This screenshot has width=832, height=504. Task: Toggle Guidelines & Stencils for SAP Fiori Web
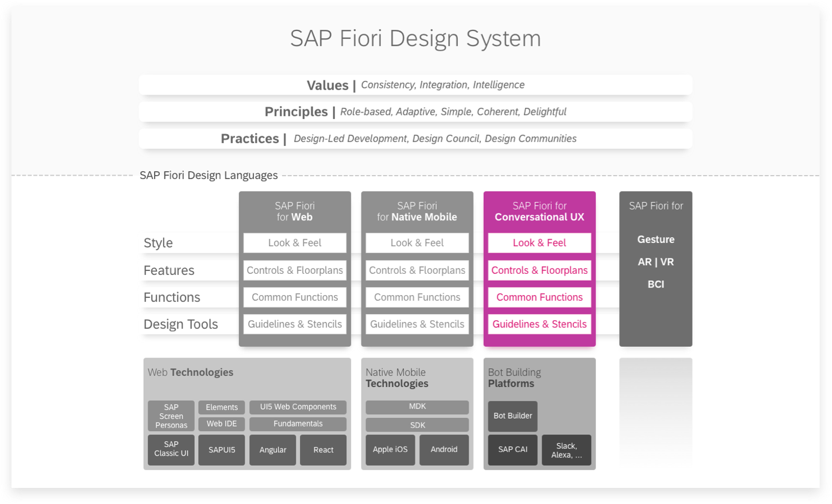click(x=294, y=324)
